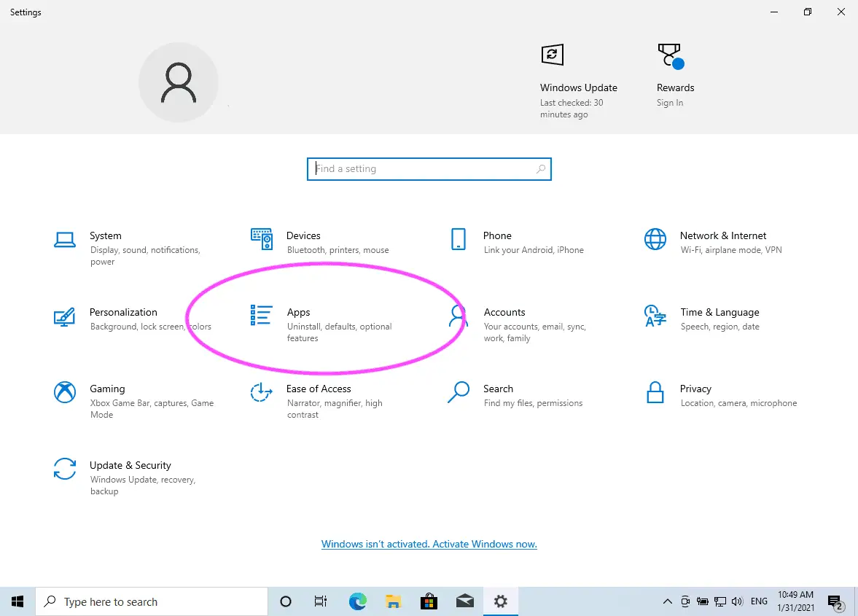Viewport: 858px width, 616px height.
Task: Launch Microsoft Store from the taskbar
Action: (429, 601)
